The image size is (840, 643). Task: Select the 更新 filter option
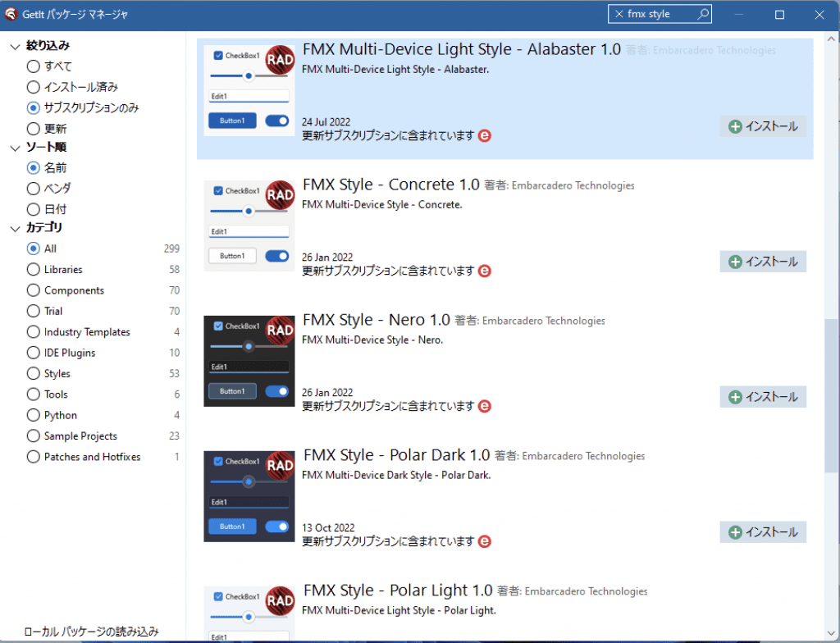click(47, 129)
